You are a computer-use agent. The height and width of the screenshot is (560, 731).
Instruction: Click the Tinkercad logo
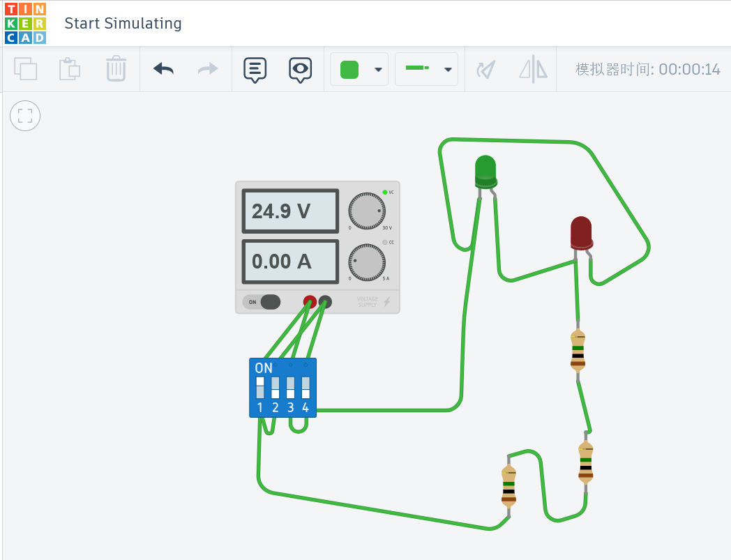coord(25,23)
